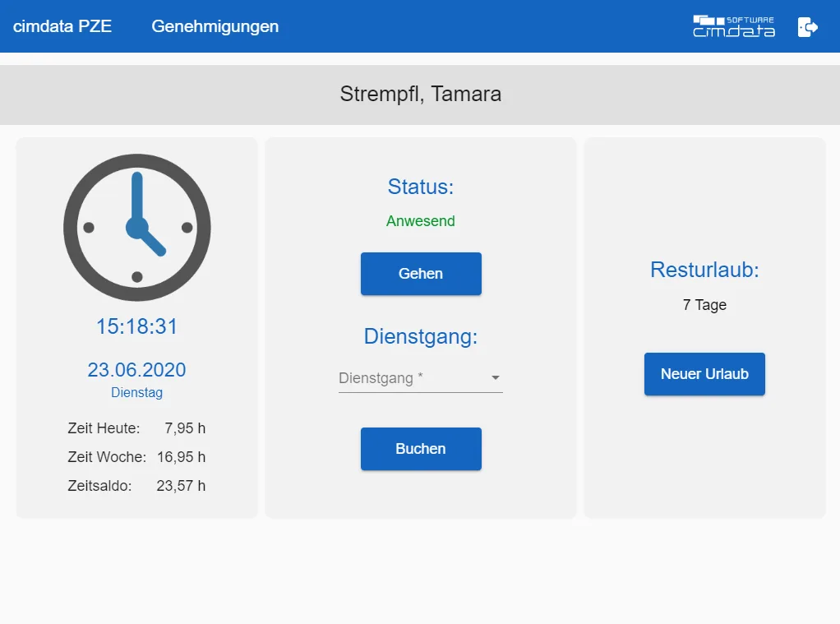Open the cimdata PZE home link
The image size is (840, 624).
62,26
